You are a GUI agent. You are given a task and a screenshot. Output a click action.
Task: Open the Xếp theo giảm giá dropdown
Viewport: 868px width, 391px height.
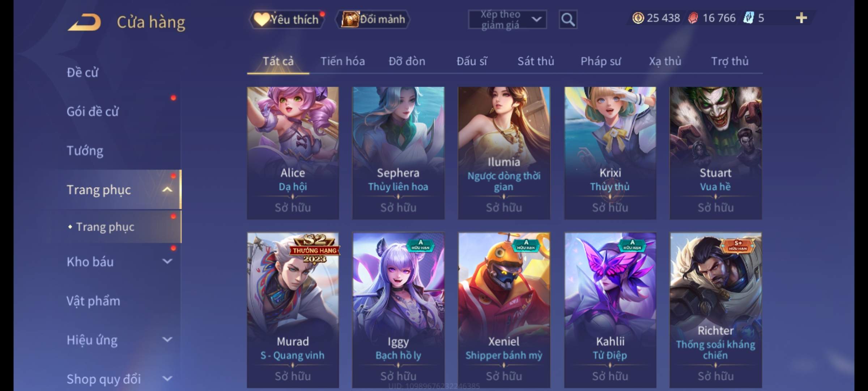(x=507, y=19)
